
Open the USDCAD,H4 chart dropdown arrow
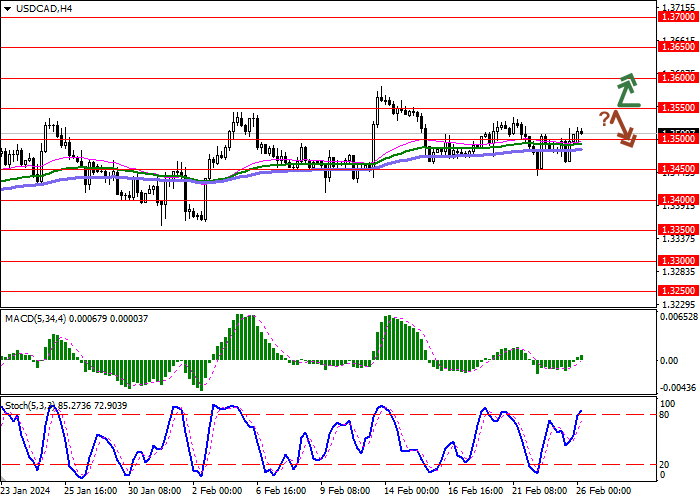[8, 9]
